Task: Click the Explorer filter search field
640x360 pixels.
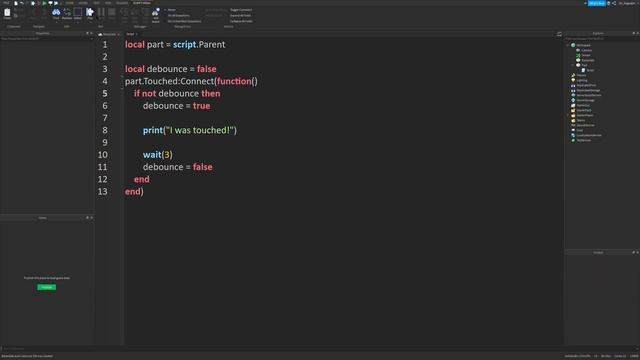Action: point(602,39)
